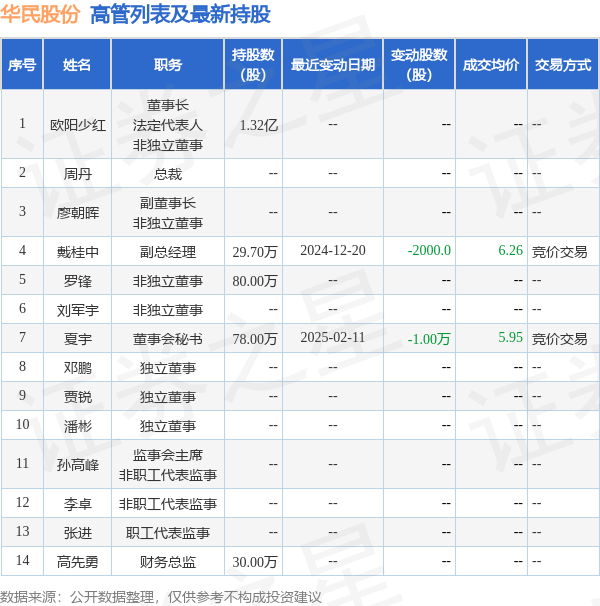Select the date 2024-12-20
This screenshot has width=600, height=606.
tap(333, 251)
